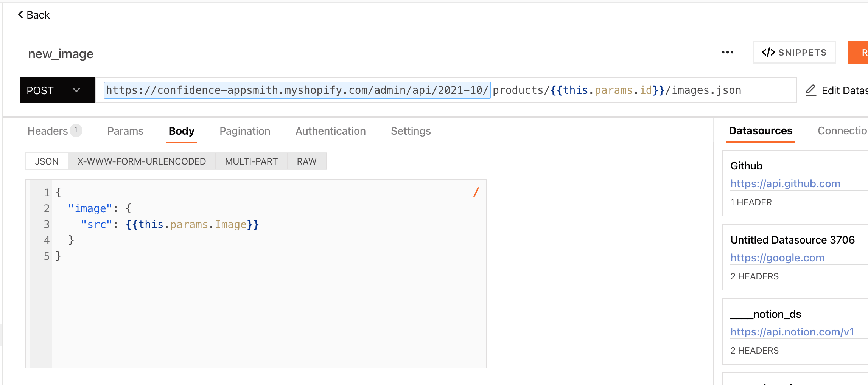Click the pencil Edit Datasource icon
This screenshot has height=385, width=868.
point(810,90)
